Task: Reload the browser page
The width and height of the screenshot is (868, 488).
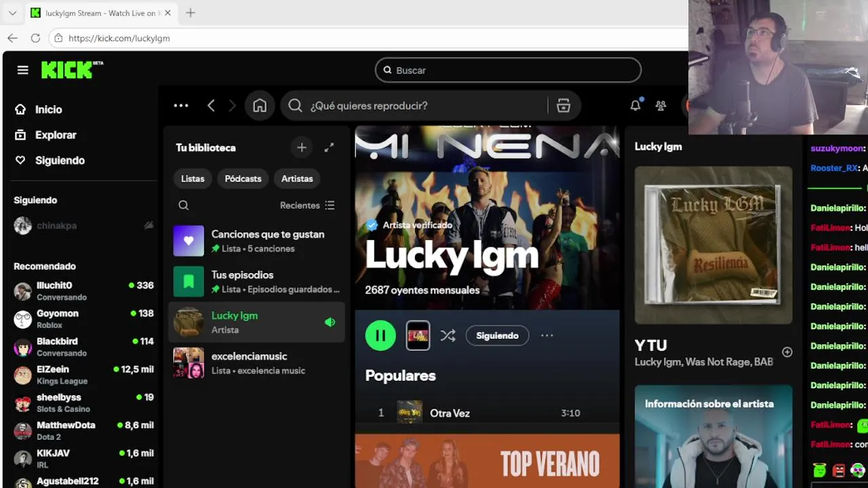Action: point(35,38)
